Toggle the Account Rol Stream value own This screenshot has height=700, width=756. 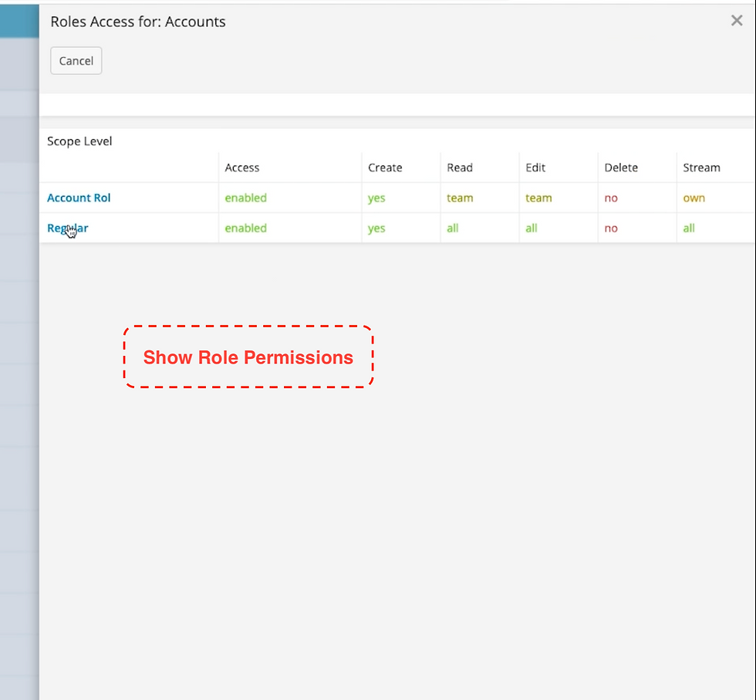tap(694, 198)
